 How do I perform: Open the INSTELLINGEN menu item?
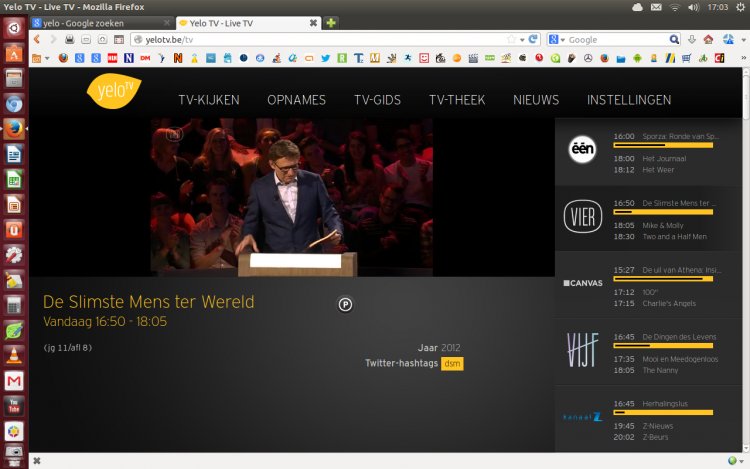629,100
